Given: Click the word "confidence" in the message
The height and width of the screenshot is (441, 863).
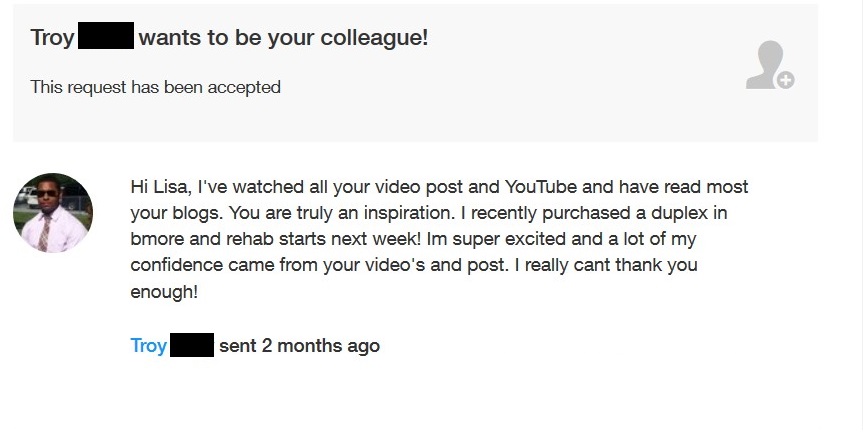Looking at the screenshot, I should [176, 266].
